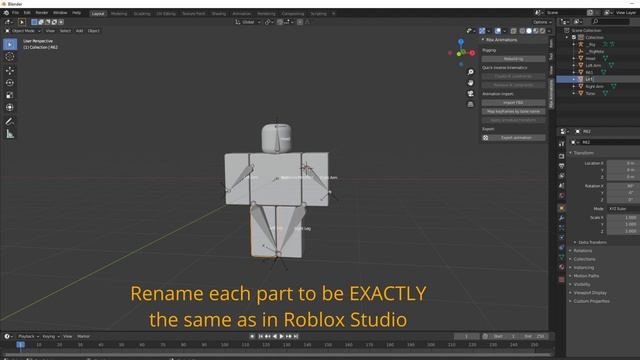Enable solid shading mode
The image size is (640, 360).
tap(529, 31)
